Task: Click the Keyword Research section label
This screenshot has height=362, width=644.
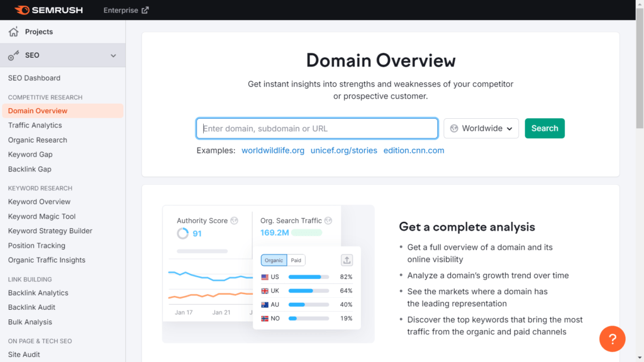Action: 40,188
